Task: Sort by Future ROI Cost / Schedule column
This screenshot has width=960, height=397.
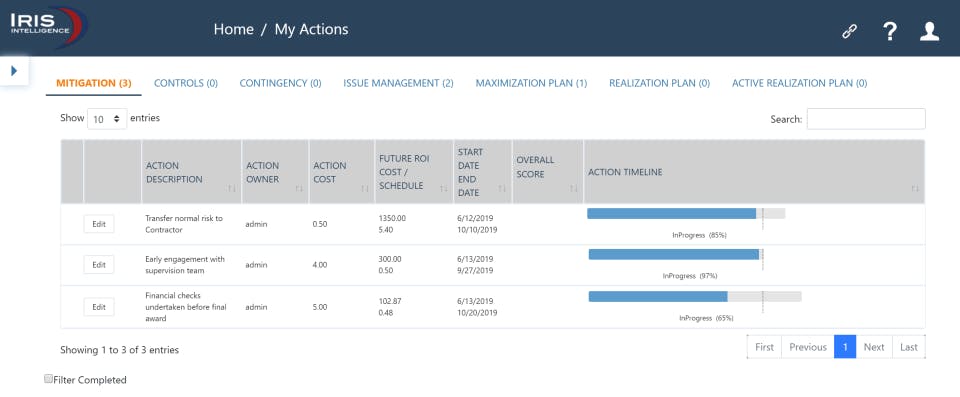Action: coord(414,173)
